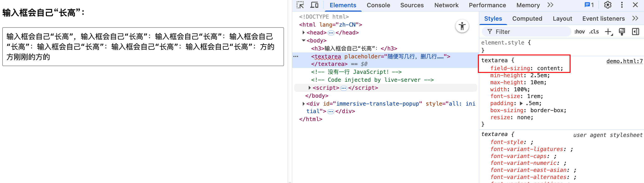This screenshot has width=644, height=183.
Task: Edit the max-height value 10em
Action: (537, 82)
